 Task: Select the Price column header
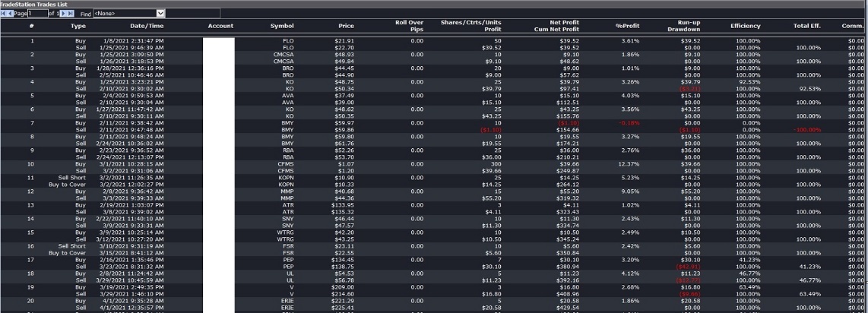click(346, 26)
